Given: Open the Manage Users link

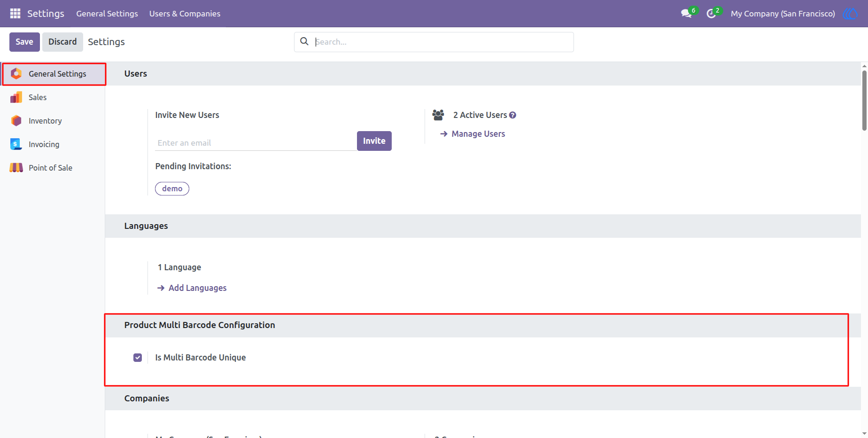Looking at the screenshot, I should [473, 134].
